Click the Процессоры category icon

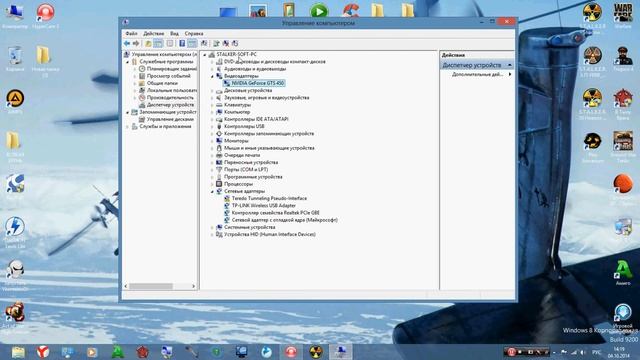coord(219,184)
